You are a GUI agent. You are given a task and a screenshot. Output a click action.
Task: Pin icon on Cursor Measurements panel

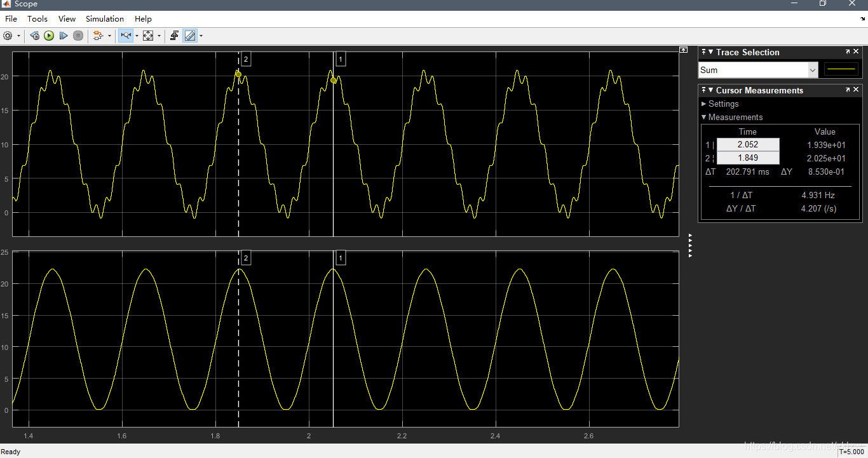703,90
